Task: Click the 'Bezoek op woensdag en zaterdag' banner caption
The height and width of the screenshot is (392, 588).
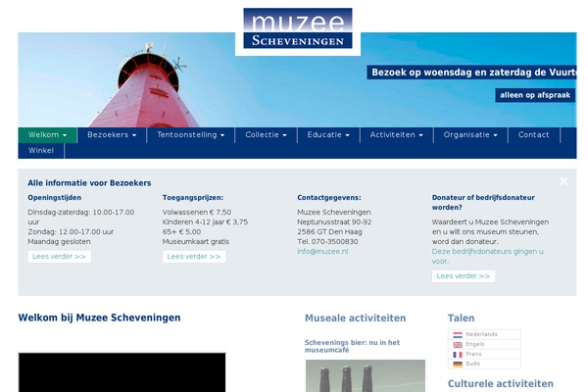Action: pyautogui.click(x=471, y=73)
